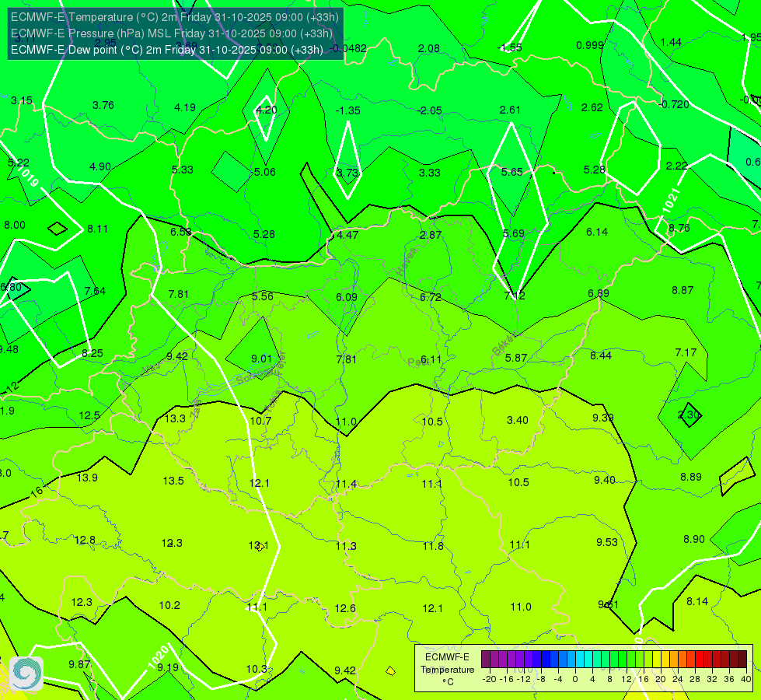761x700 pixels.
Task: Click the temperature value 9.40
Action: [605, 481]
